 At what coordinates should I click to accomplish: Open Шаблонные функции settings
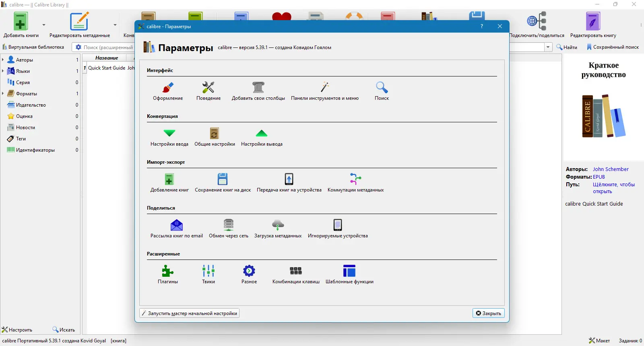click(349, 274)
